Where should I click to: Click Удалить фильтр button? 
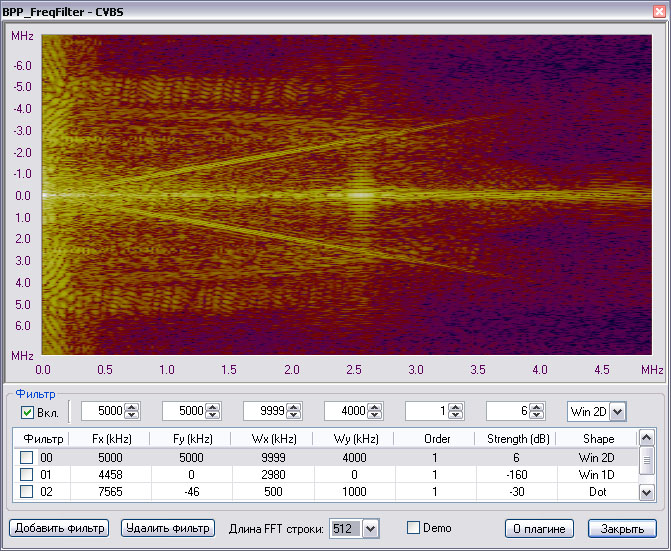168,528
